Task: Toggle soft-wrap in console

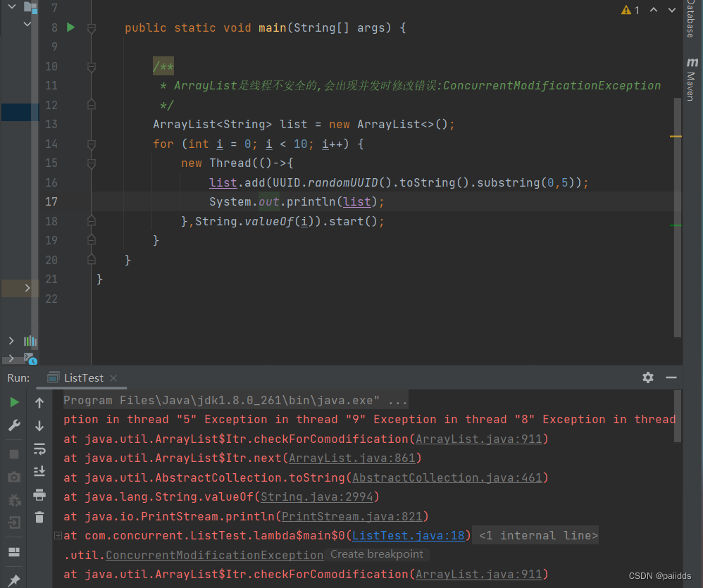Action: (x=39, y=449)
